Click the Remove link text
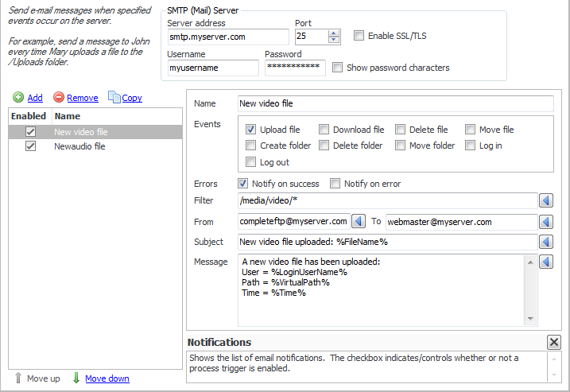This screenshot has height=392, width=570. click(83, 98)
